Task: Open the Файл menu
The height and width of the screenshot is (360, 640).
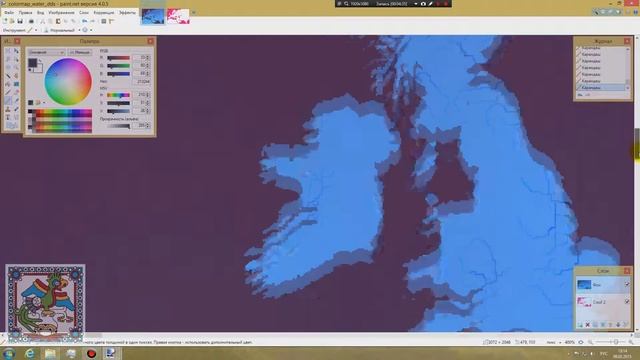Action: click(x=9, y=13)
